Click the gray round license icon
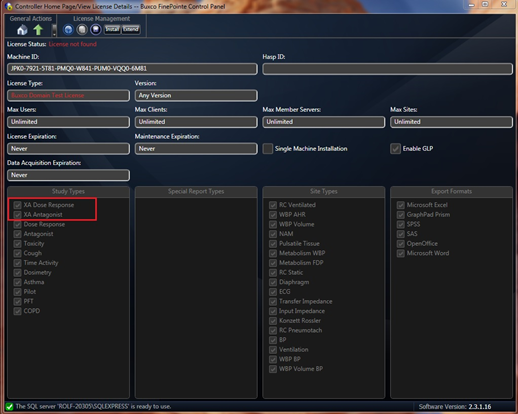The image size is (518, 414). [x=82, y=30]
